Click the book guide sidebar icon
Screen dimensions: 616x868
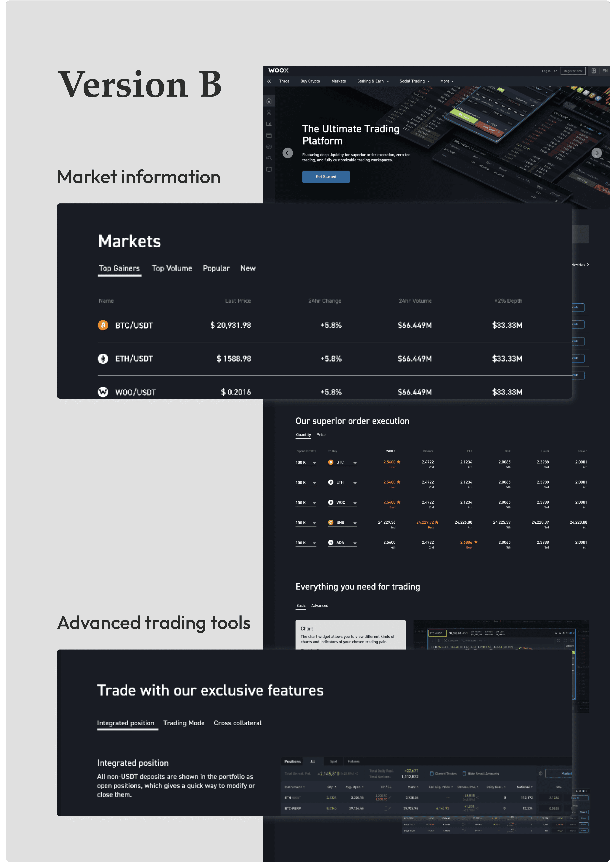pos(269,169)
